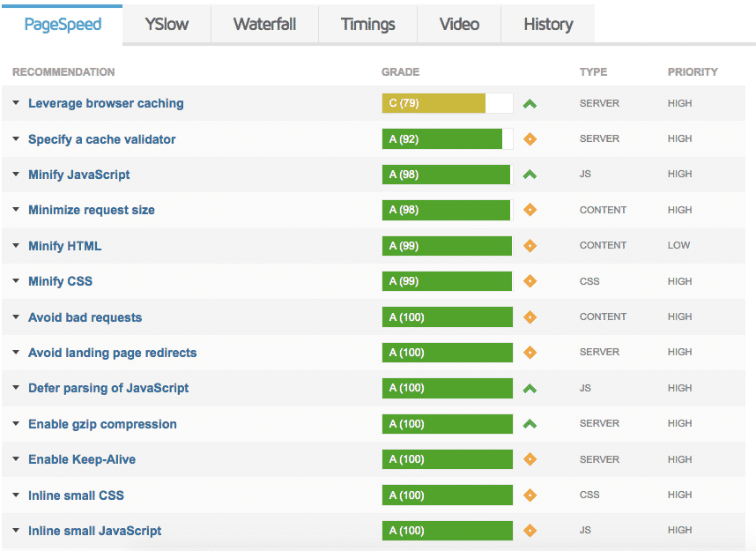Select the History tab
The width and height of the screenshot is (756, 551).
[547, 24]
